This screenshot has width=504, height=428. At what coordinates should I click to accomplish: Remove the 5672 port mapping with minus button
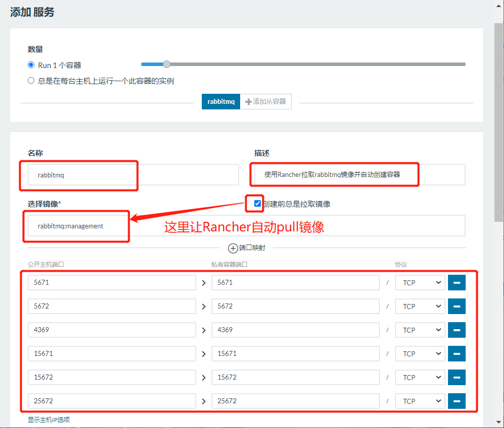[456, 306]
